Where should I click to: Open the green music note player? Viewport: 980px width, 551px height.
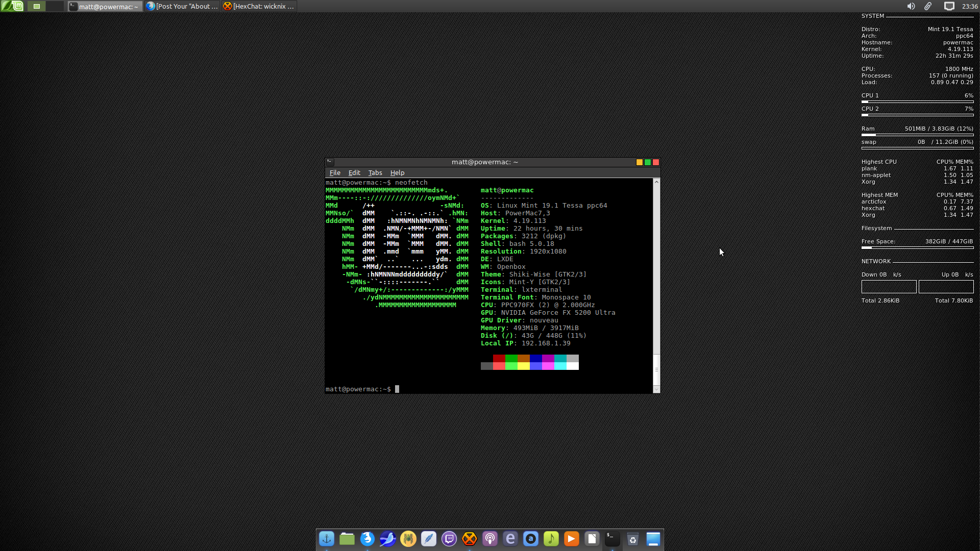(x=551, y=539)
